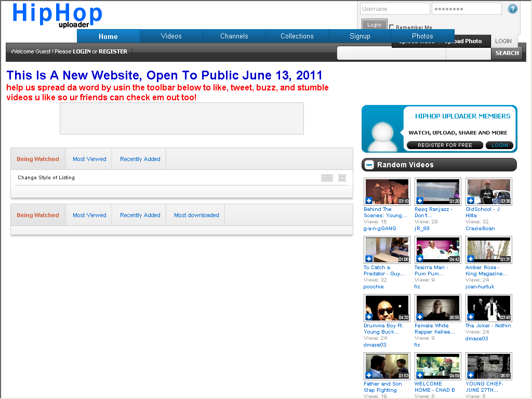The height and width of the screenshot is (399, 532).
Task: Open 'Tha Joker - Nothin' video thumbnail
Action: pyautogui.click(x=488, y=308)
